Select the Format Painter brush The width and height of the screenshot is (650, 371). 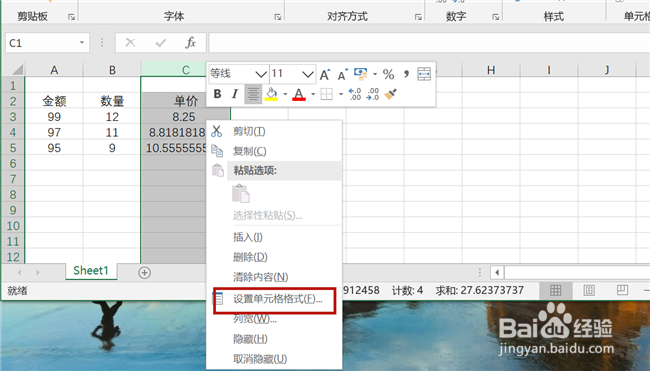coord(390,95)
